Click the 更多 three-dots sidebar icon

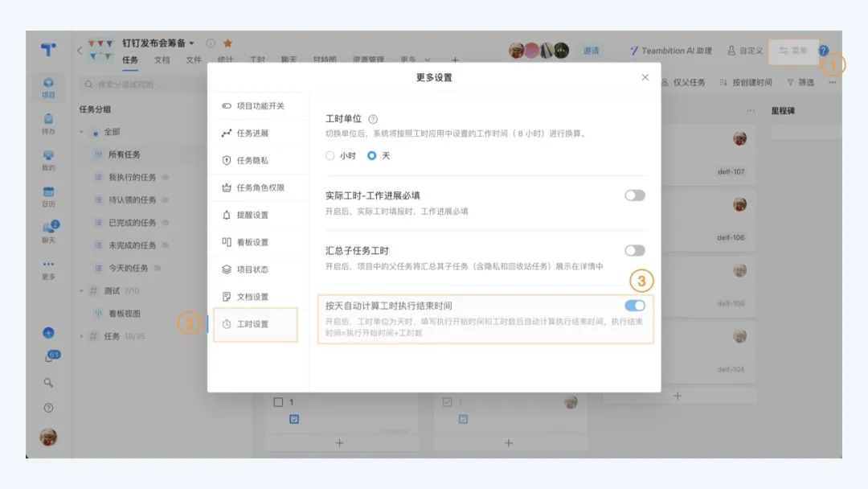click(x=49, y=269)
